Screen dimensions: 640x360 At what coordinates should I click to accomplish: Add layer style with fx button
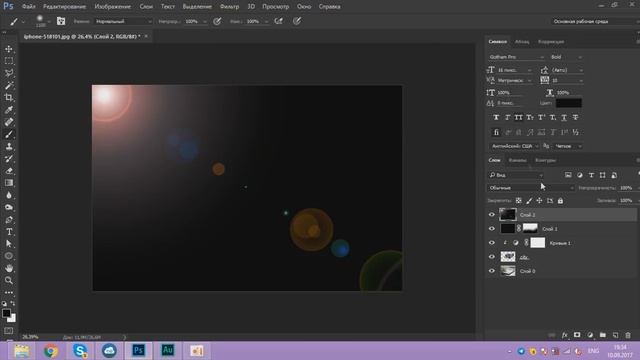pos(564,335)
